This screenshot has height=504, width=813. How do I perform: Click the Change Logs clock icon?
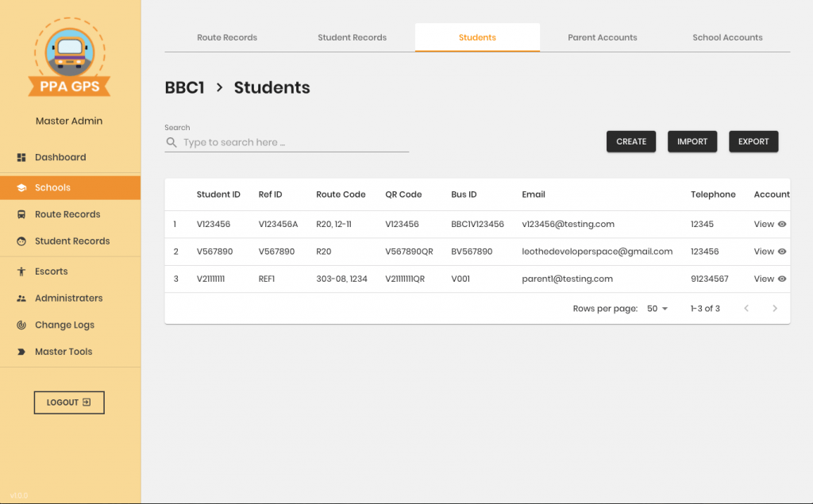point(21,325)
